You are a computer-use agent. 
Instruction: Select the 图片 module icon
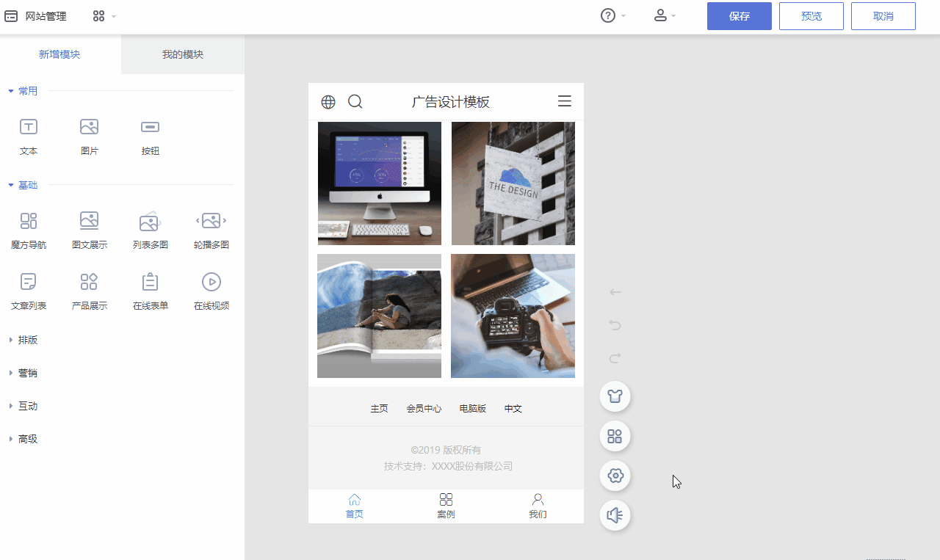tap(90, 127)
